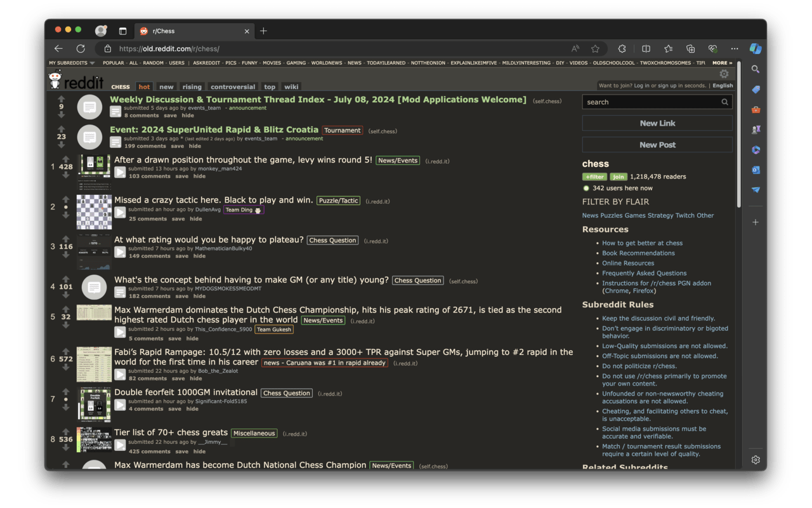Downvote the 'levy wins round 5' post
812x508 pixels.
tap(66, 175)
